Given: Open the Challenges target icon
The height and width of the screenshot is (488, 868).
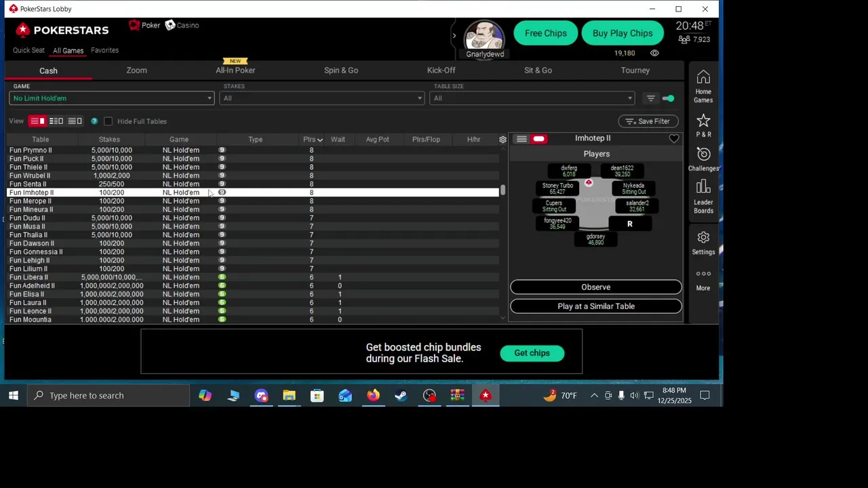Looking at the screenshot, I should 703,159.
